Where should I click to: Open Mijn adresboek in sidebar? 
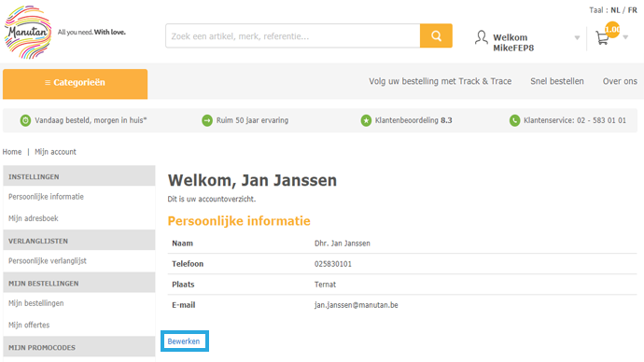tap(34, 218)
